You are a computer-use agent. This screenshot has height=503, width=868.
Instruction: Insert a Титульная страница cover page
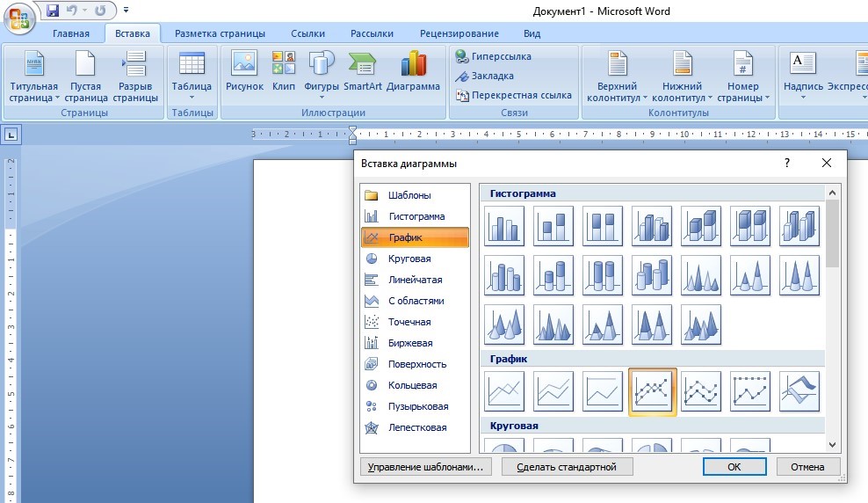pos(33,77)
